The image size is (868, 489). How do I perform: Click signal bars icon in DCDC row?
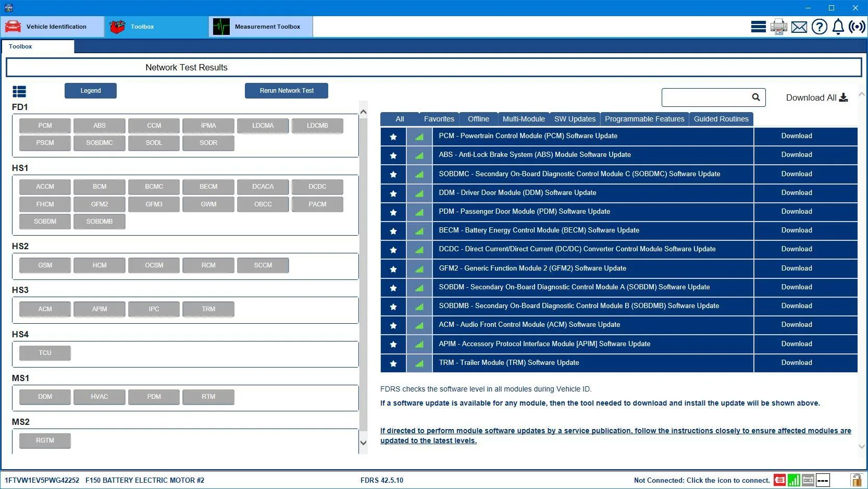coord(419,250)
